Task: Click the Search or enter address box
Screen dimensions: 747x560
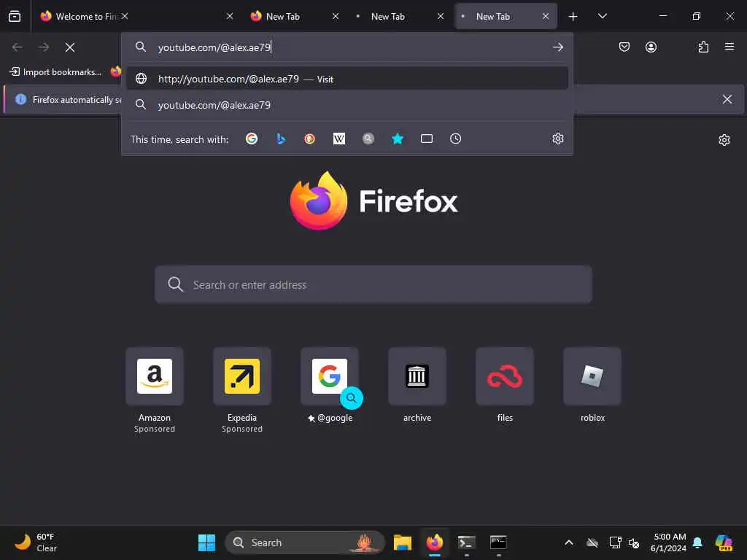Action: (x=373, y=285)
